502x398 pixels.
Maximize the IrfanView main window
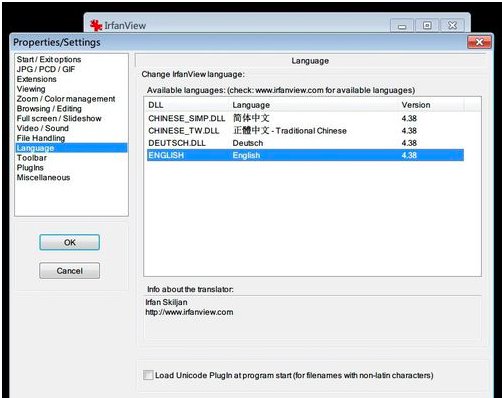(427, 25)
